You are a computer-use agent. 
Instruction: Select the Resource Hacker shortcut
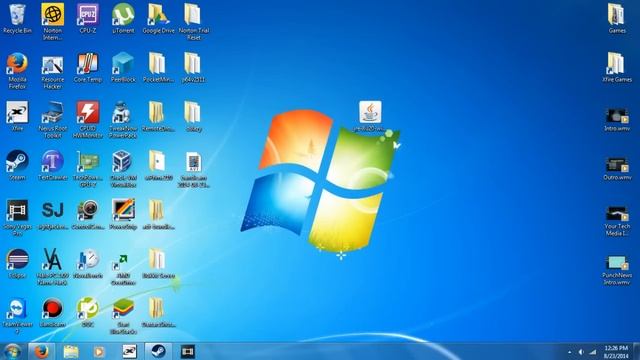[53, 70]
